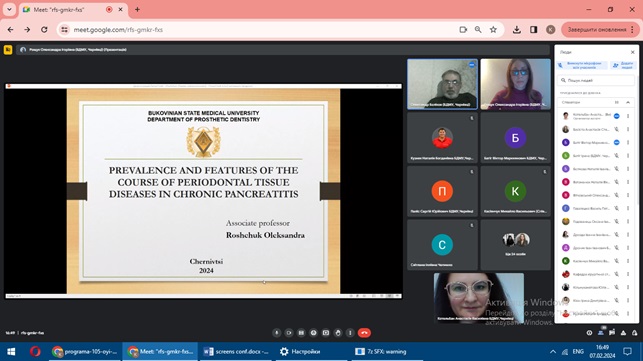
Task: Go forward in the browser
Action: (27, 30)
